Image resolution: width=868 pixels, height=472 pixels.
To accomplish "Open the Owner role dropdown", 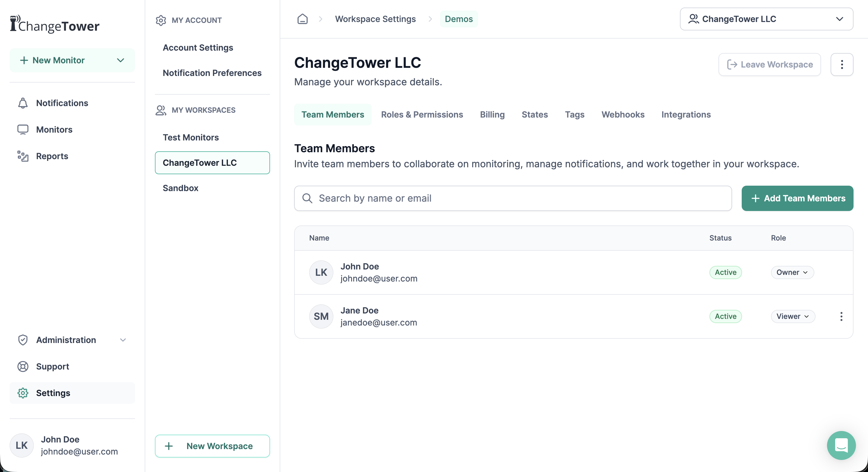I will click(792, 272).
